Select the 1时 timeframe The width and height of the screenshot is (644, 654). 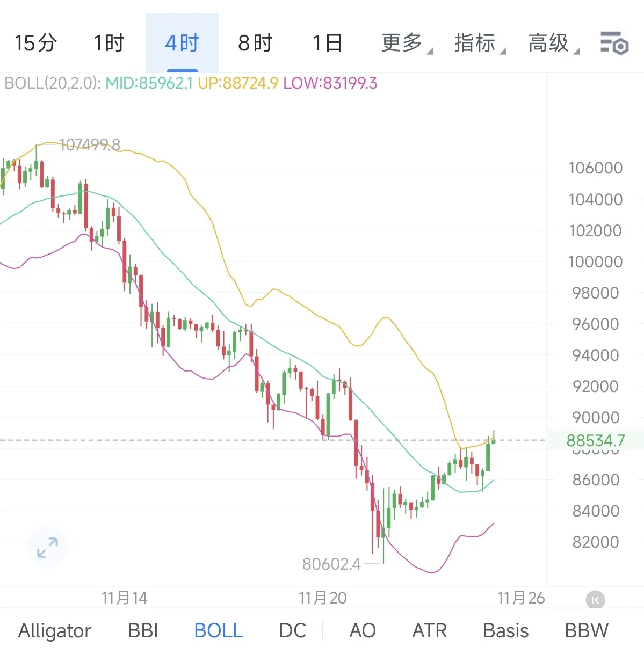[x=109, y=43]
